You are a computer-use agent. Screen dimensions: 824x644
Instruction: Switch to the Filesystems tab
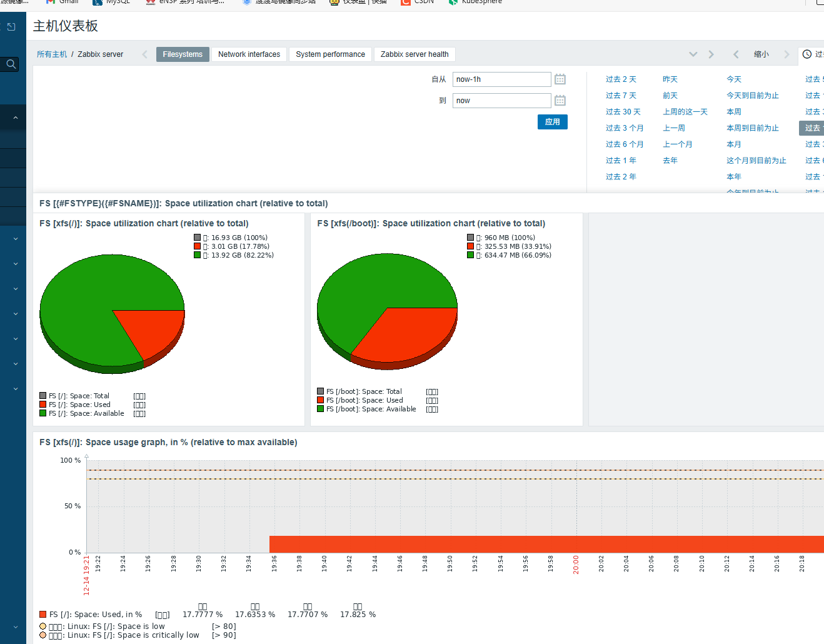(x=183, y=54)
